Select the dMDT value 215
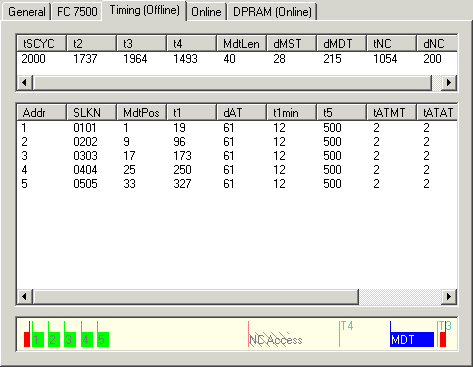The width and height of the screenshot is (473, 367). (332, 59)
